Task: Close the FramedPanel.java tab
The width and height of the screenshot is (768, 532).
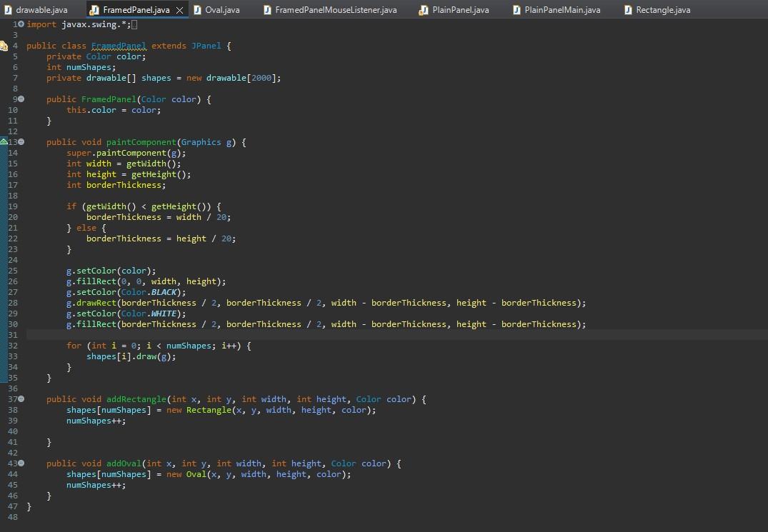Action: [180, 10]
